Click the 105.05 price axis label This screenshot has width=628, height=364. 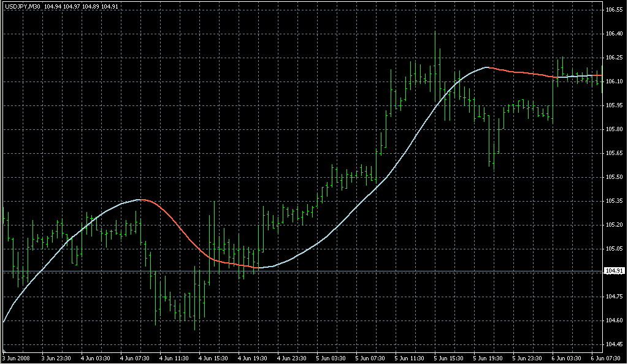coord(614,249)
